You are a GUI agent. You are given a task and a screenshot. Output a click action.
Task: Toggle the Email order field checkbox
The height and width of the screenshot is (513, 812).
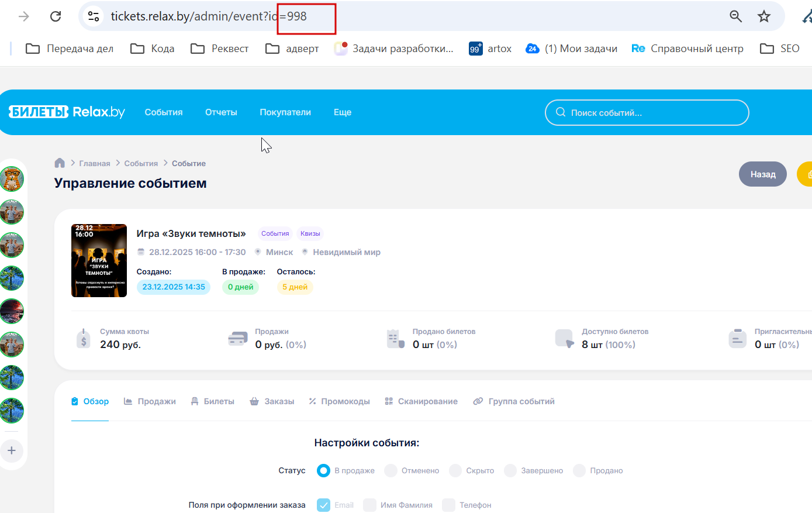(x=323, y=505)
